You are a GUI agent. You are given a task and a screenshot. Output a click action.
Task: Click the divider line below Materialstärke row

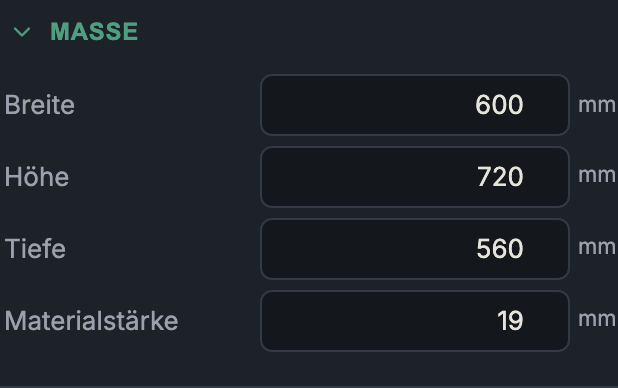309,386
